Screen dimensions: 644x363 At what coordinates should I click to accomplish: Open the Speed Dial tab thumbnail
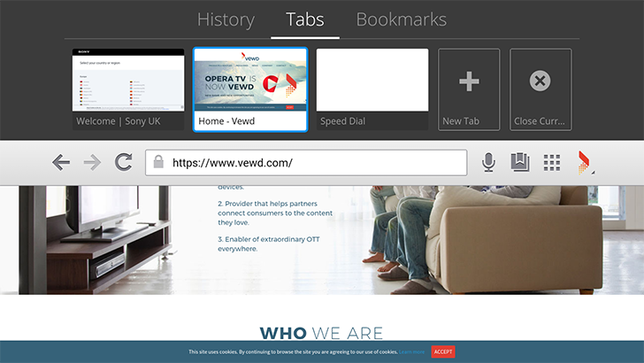(372, 89)
